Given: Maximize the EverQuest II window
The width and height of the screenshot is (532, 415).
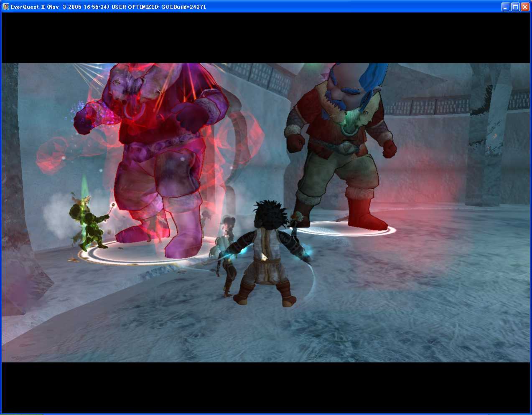Looking at the screenshot, I should pos(515,7).
